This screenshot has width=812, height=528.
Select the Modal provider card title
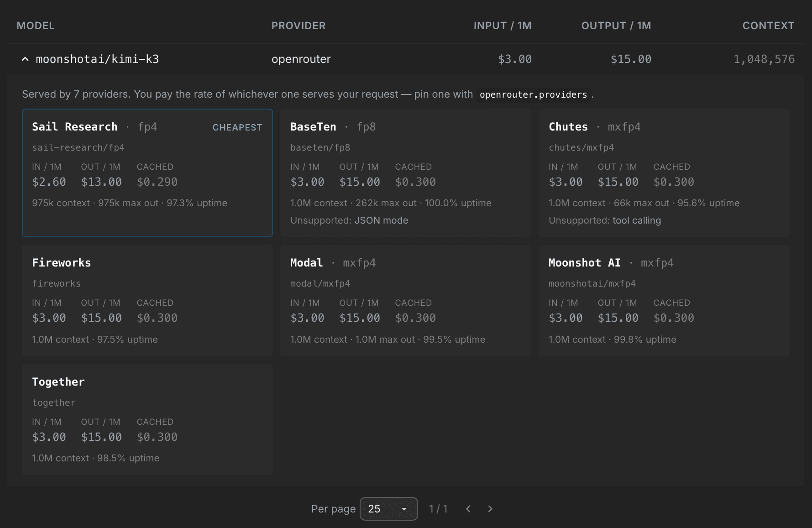click(306, 263)
